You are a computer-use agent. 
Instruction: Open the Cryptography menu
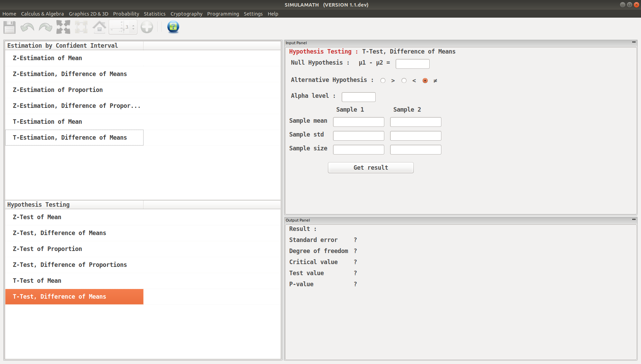pyautogui.click(x=186, y=14)
